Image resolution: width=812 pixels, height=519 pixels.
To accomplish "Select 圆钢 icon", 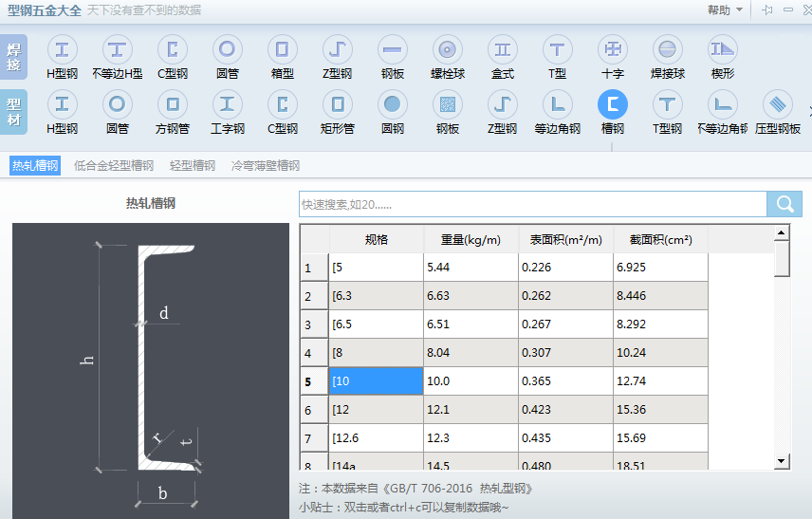I will pyautogui.click(x=393, y=104).
